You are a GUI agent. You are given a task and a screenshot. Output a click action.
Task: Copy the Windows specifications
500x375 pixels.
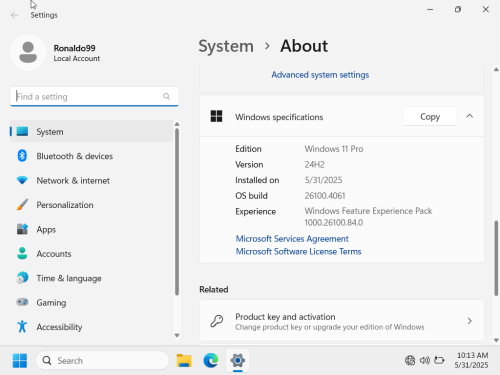(x=430, y=116)
